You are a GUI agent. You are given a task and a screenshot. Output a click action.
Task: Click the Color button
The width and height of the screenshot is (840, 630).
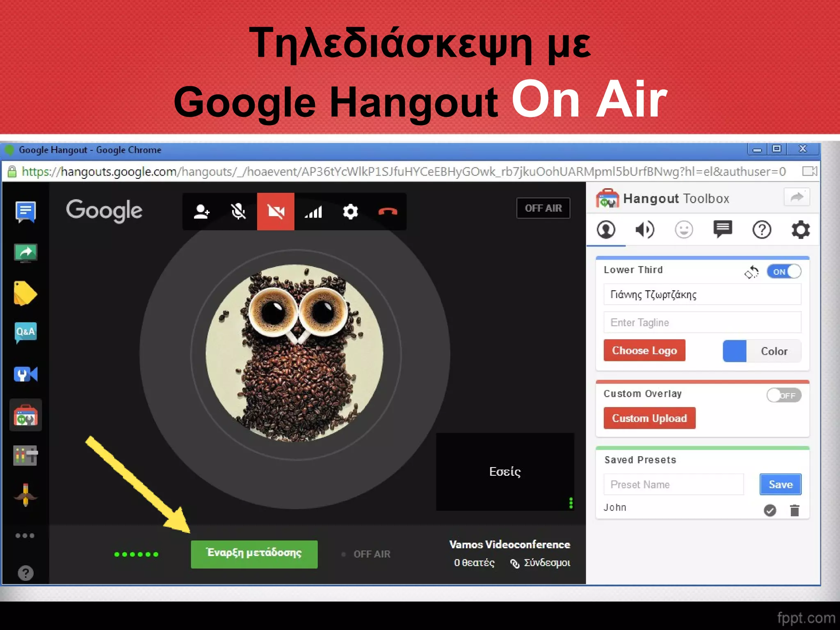[x=774, y=351]
